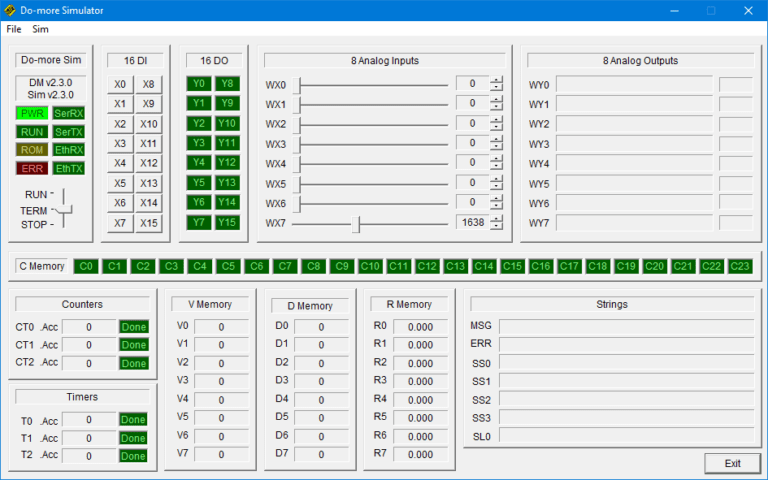
Task: Increment the WX7 value spinner
Action: coord(497,219)
